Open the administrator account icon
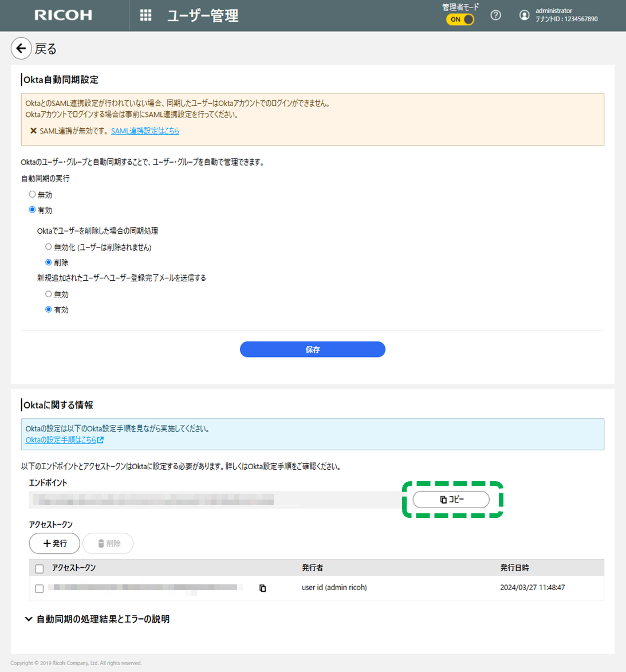The width and height of the screenshot is (626, 672). (524, 15)
